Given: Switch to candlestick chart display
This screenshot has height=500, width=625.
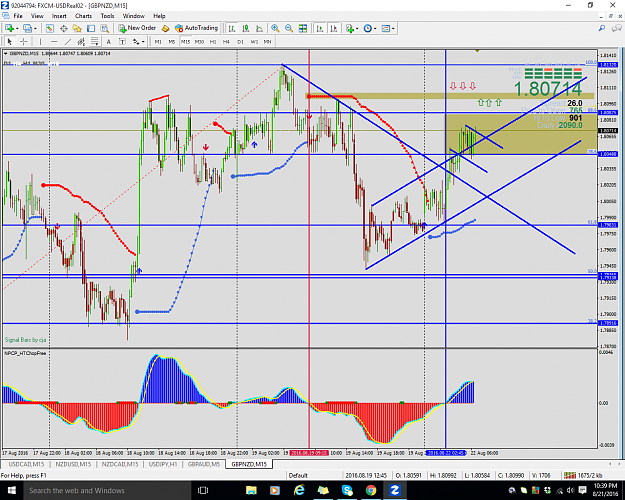Looking at the screenshot, I should coord(246,28).
